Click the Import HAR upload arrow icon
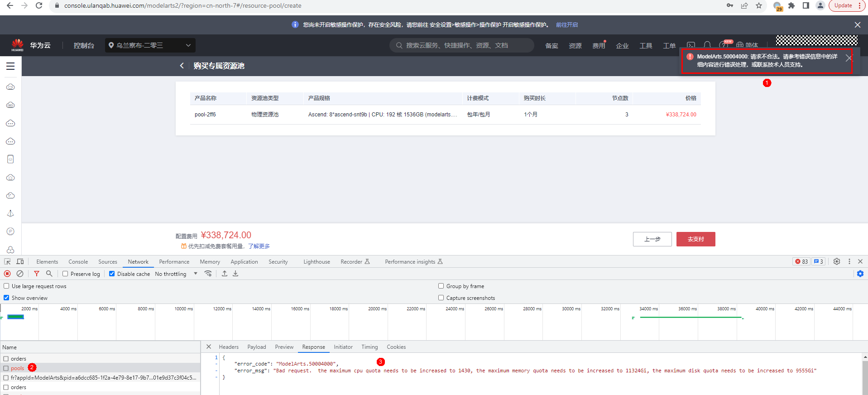868x395 pixels. coord(225,274)
